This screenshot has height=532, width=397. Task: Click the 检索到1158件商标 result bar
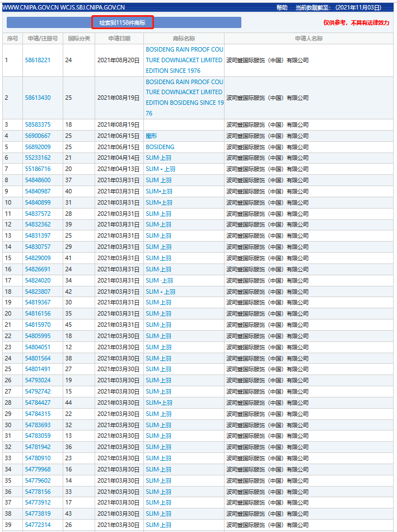(124, 22)
